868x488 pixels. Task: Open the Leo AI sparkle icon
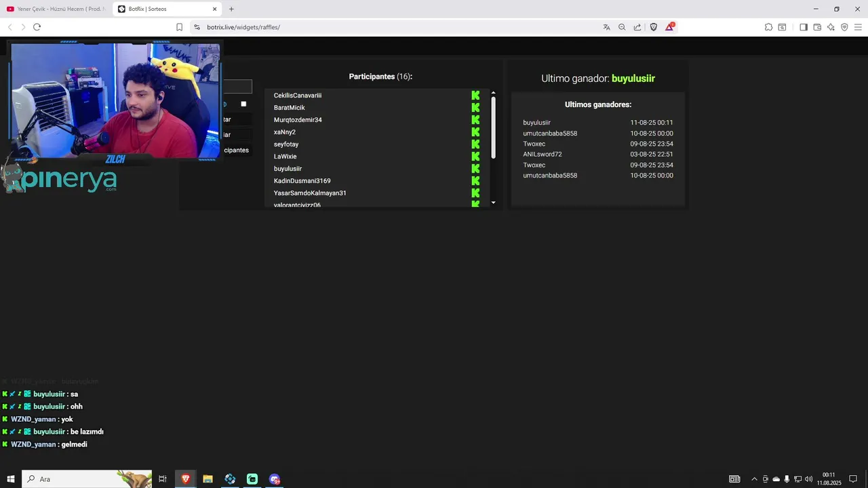pos(831,27)
